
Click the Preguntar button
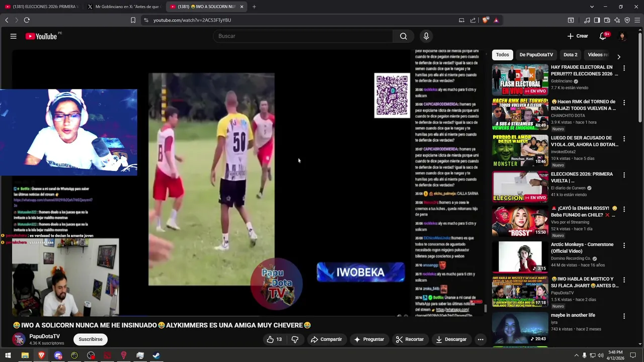click(369, 339)
